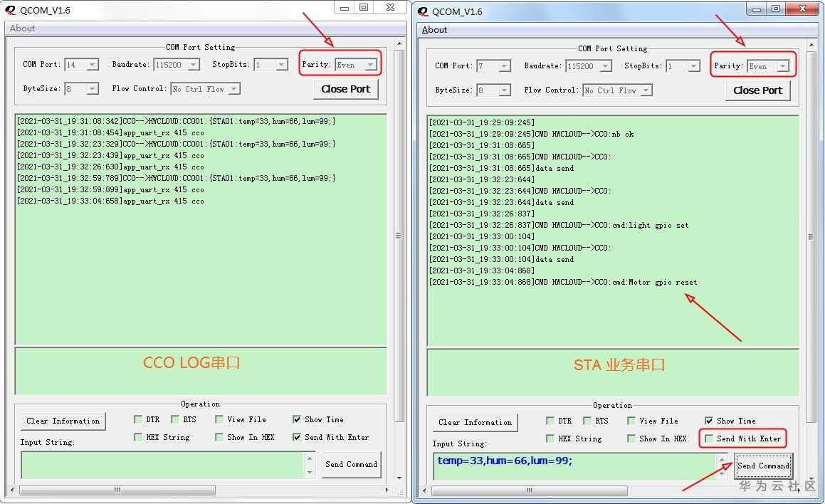Click scroll-up arrow of left window scrollbar
The image size is (825, 504).
[x=399, y=43]
